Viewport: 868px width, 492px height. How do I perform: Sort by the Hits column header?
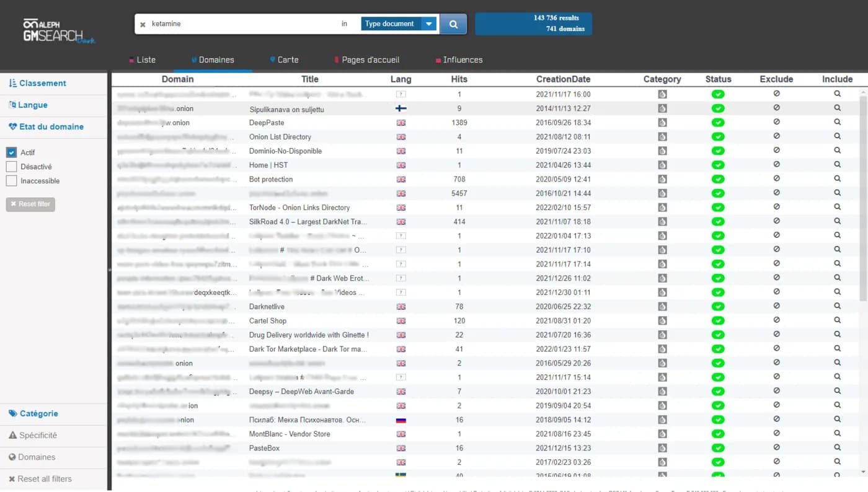point(459,79)
